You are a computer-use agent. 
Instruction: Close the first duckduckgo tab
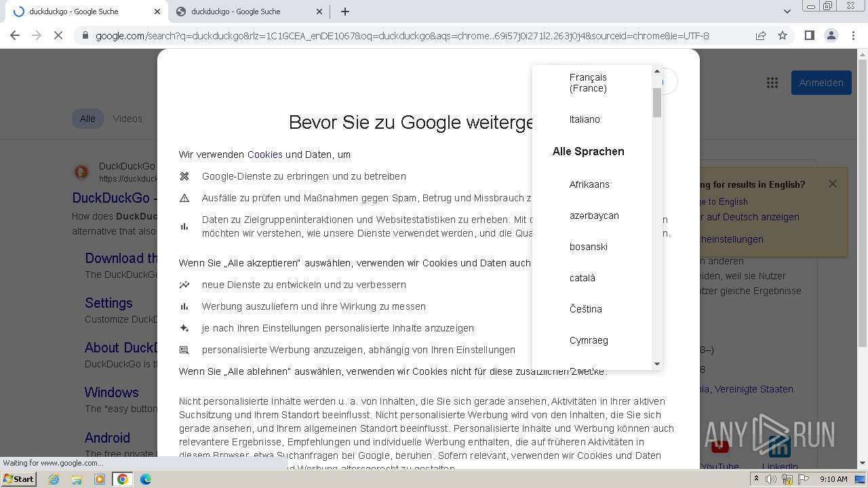click(x=157, y=12)
